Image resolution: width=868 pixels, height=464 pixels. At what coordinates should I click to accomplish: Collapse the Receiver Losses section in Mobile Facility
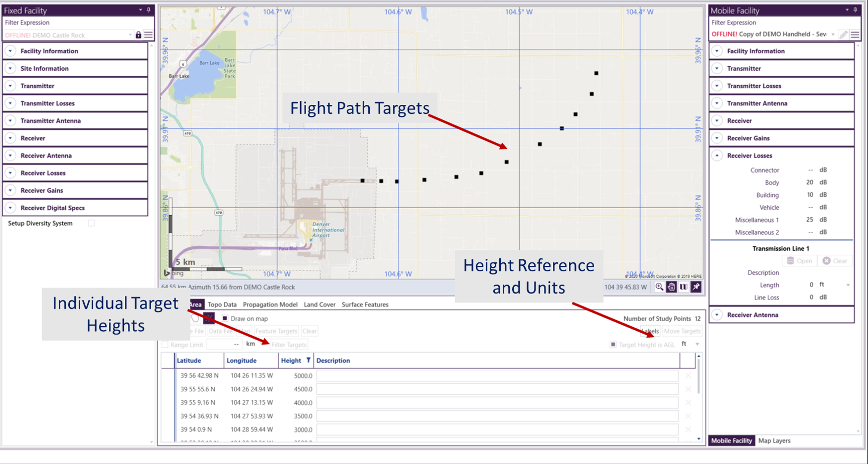click(717, 156)
